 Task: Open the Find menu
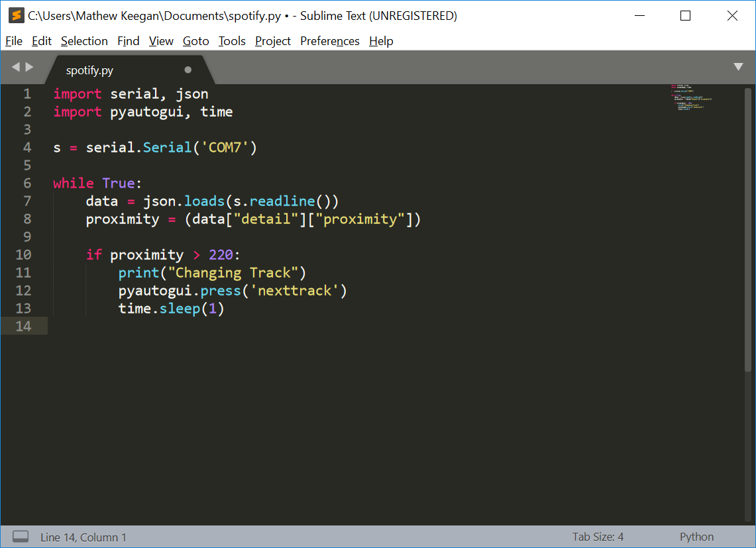[128, 41]
